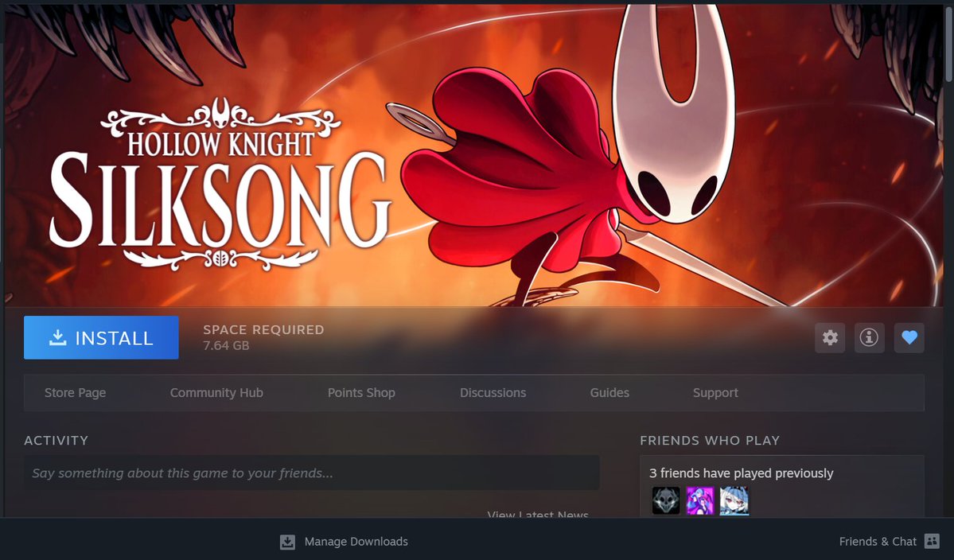954x560 pixels.
Task: Click the Manage Downloads download icon
Action: click(287, 542)
